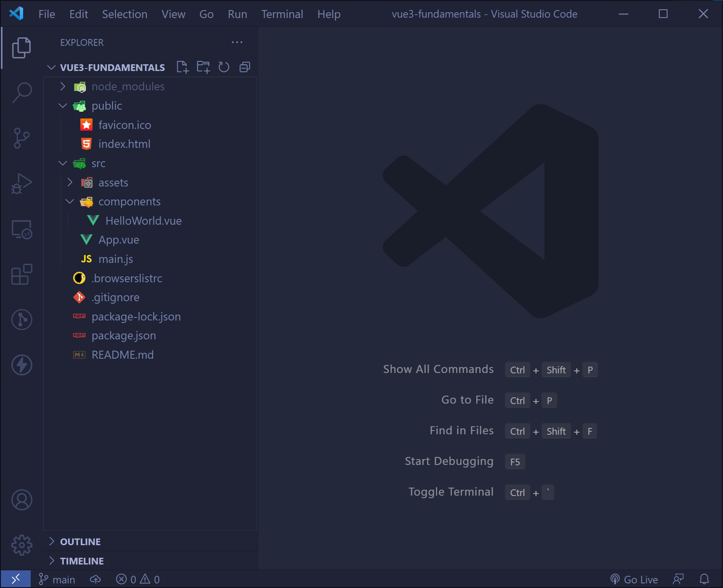Image resolution: width=723 pixels, height=588 pixels.
Task: Open the Manage settings gear
Action: point(21,545)
